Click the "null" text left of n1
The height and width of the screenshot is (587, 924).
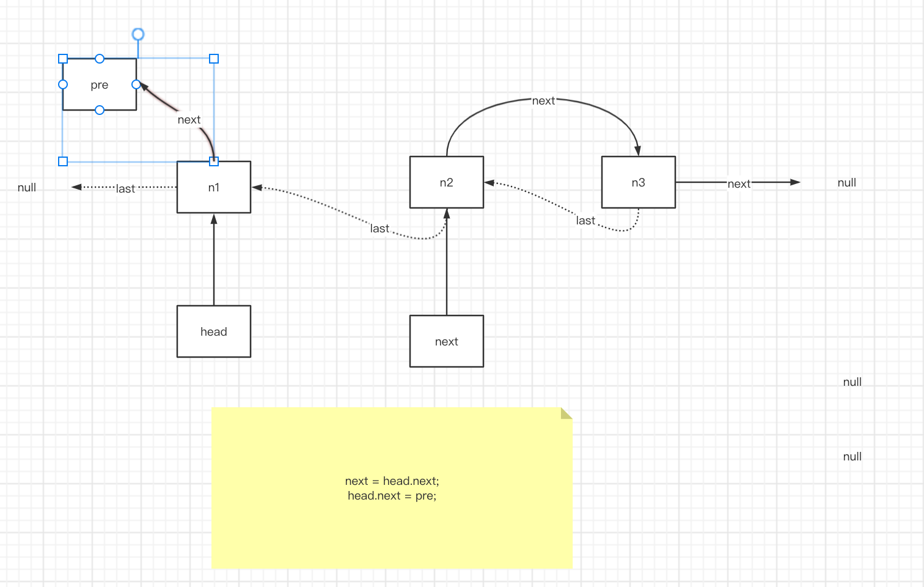pos(27,188)
